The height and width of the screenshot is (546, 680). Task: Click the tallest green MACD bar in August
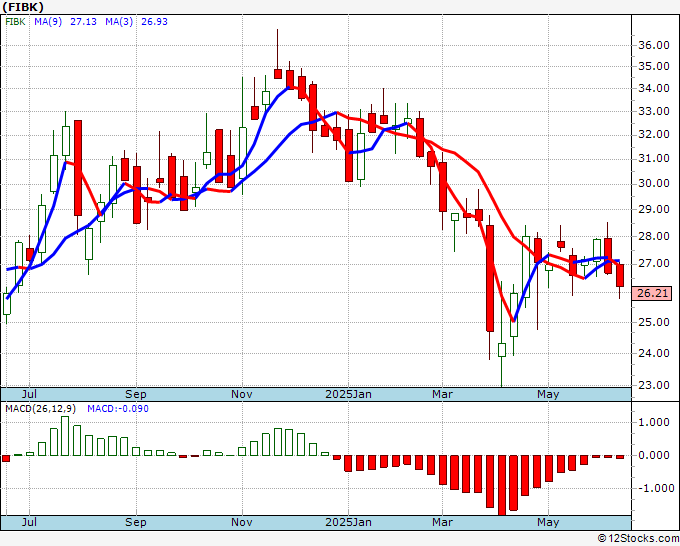click(x=65, y=436)
